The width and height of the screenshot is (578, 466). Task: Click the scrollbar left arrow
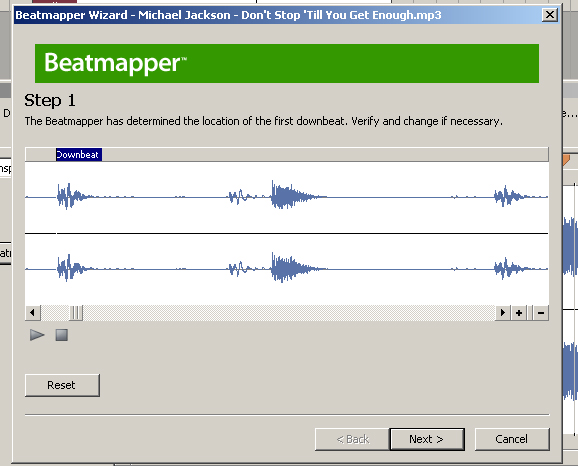(x=32, y=313)
